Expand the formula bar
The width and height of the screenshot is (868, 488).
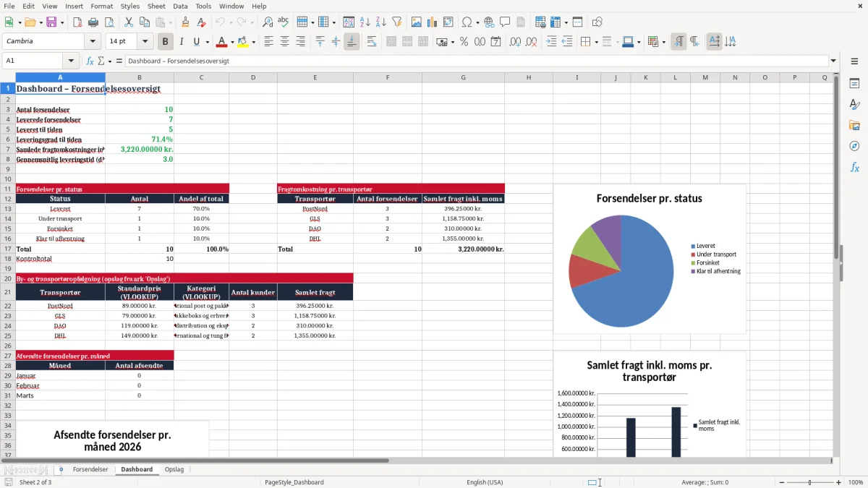(834, 61)
